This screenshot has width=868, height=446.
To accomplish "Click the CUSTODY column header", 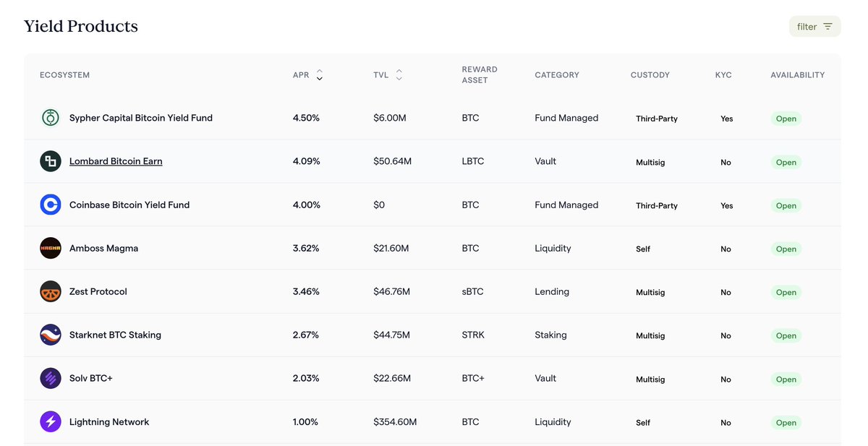I will point(650,75).
